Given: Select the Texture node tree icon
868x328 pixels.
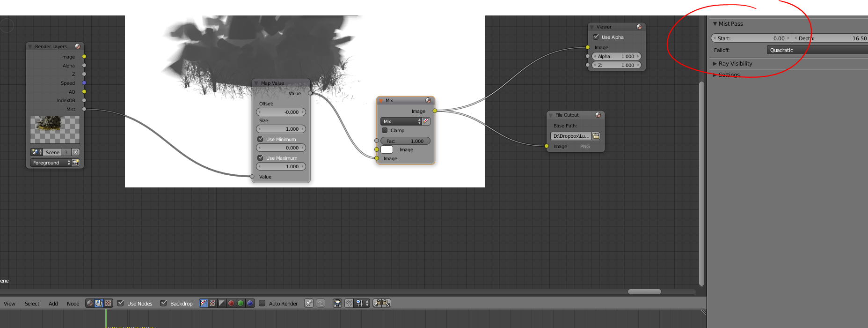Looking at the screenshot, I should click(x=108, y=303).
